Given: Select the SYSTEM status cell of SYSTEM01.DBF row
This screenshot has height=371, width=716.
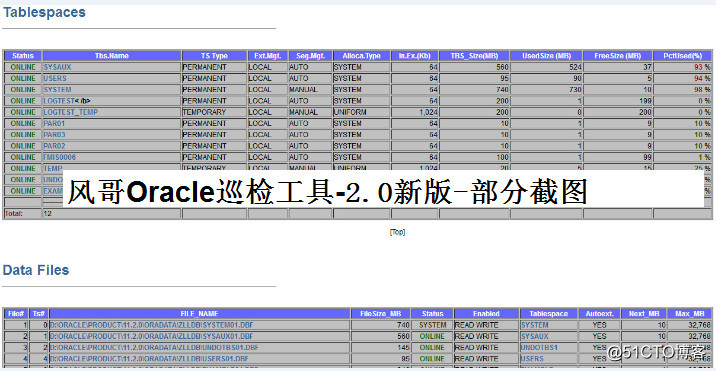Looking at the screenshot, I should click(x=432, y=325).
